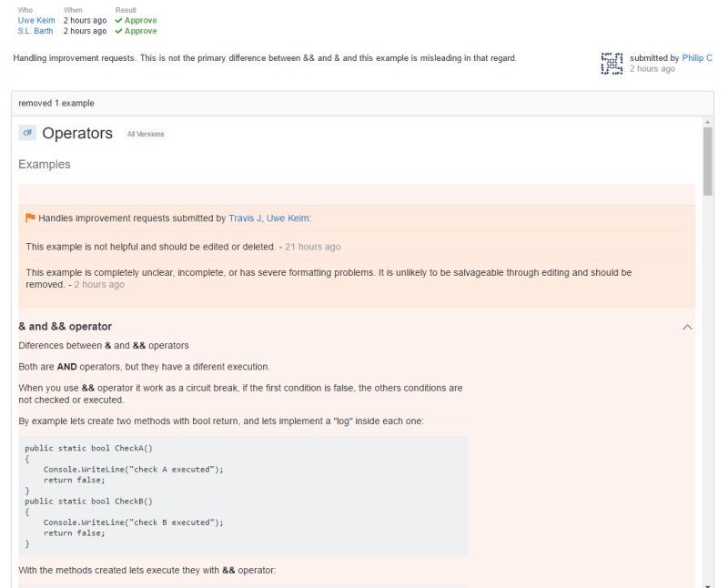Click 'With the methods created' sentence
728x588 pixels.
click(147, 571)
